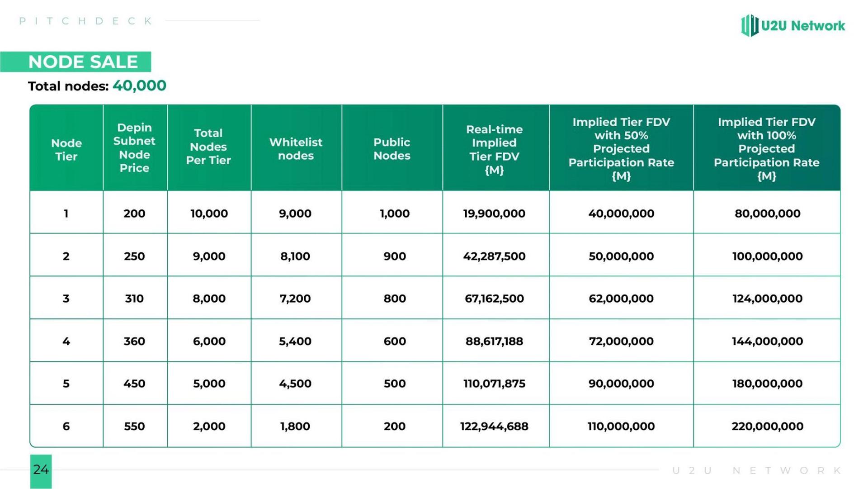Image resolution: width=868 pixels, height=489 pixels.
Task: Select the 180,000,000 cell in tier 5
Action: click(767, 383)
